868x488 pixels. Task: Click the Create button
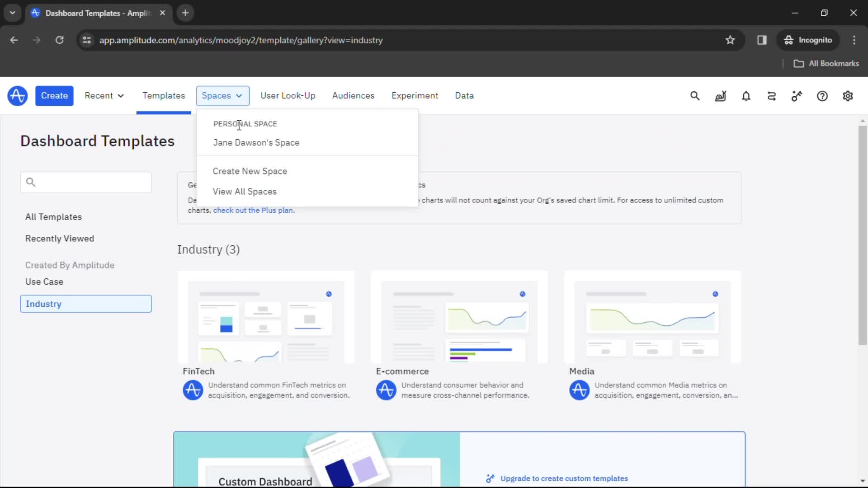click(x=54, y=96)
